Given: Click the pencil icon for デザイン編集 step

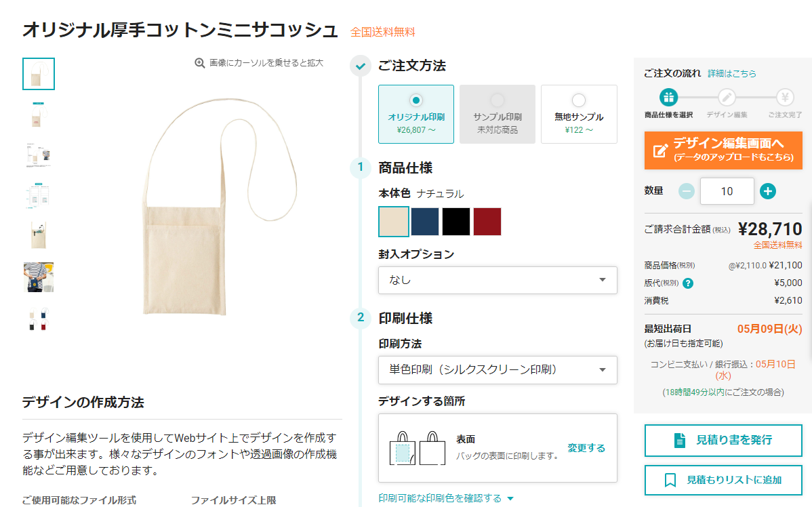Looking at the screenshot, I should 727,97.
